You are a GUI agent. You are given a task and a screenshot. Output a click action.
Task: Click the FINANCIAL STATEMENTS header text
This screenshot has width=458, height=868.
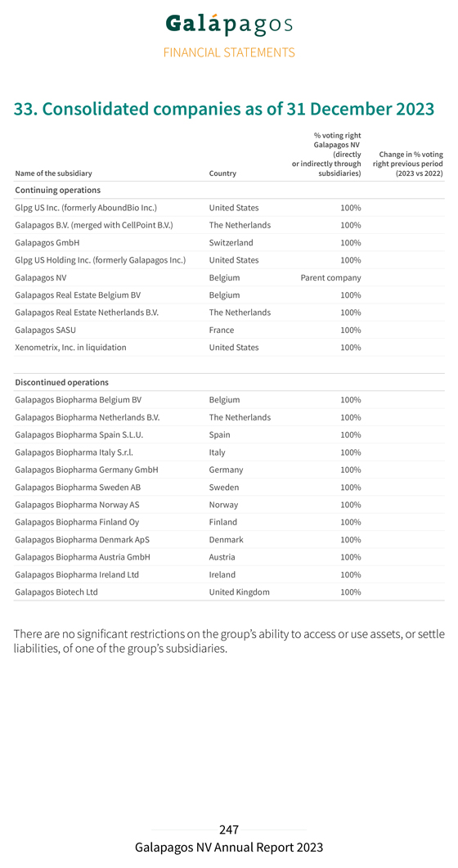[x=229, y=52]
